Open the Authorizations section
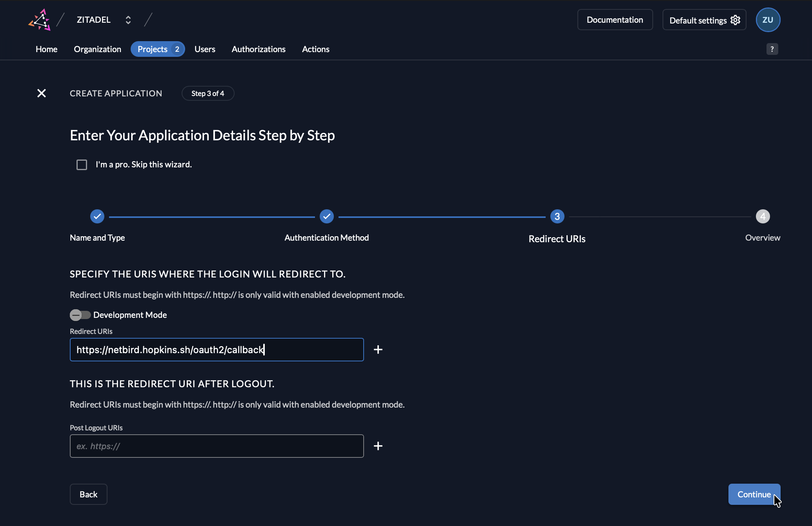 point(259,49)
